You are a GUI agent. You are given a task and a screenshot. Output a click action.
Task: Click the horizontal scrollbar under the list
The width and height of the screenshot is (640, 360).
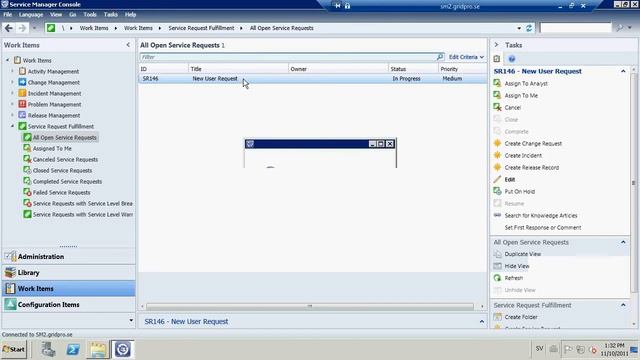310,306
